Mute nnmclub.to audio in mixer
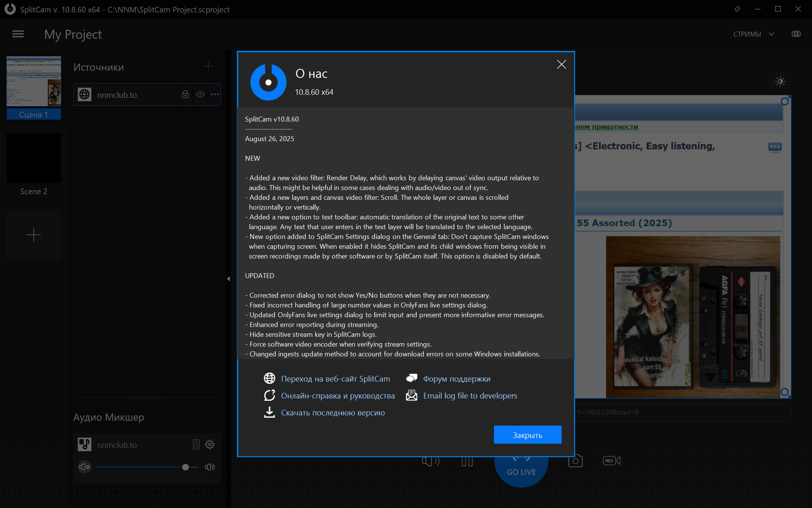Image resolution: width=812 pixels, height=508 pixels. [85, 467]
